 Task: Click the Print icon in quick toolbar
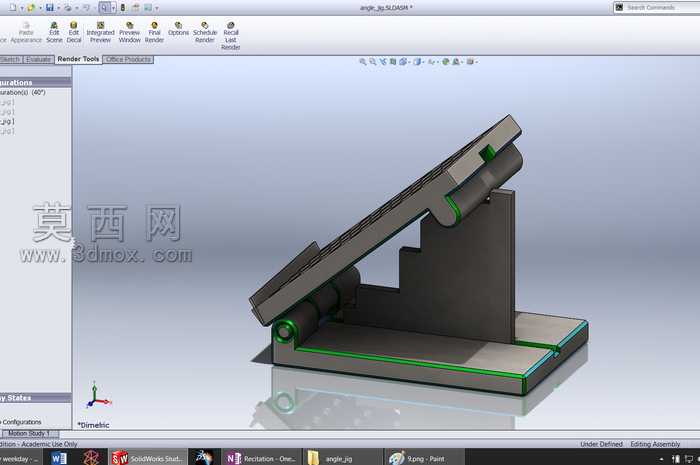tap(67, 8)
